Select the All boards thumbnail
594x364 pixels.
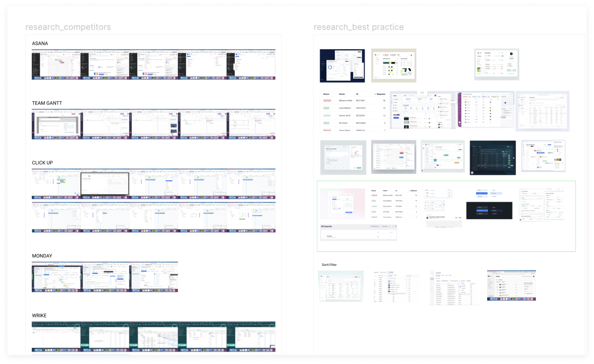[358, 232]
